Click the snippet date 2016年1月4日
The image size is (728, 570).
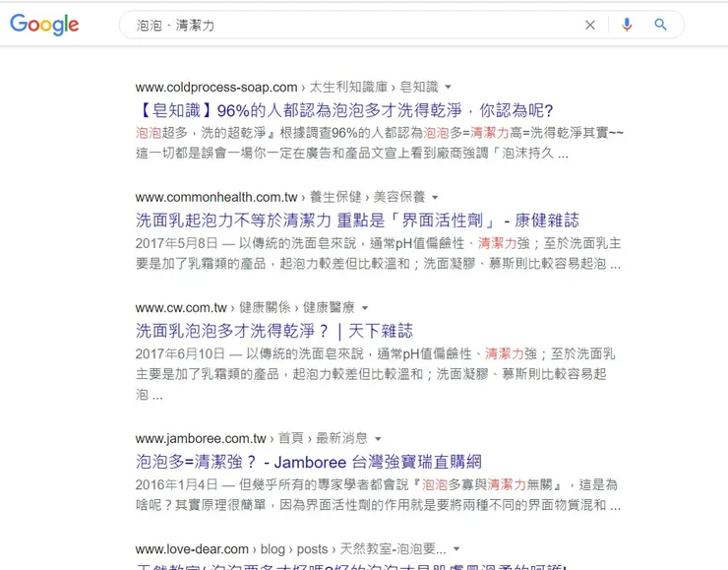176,485
